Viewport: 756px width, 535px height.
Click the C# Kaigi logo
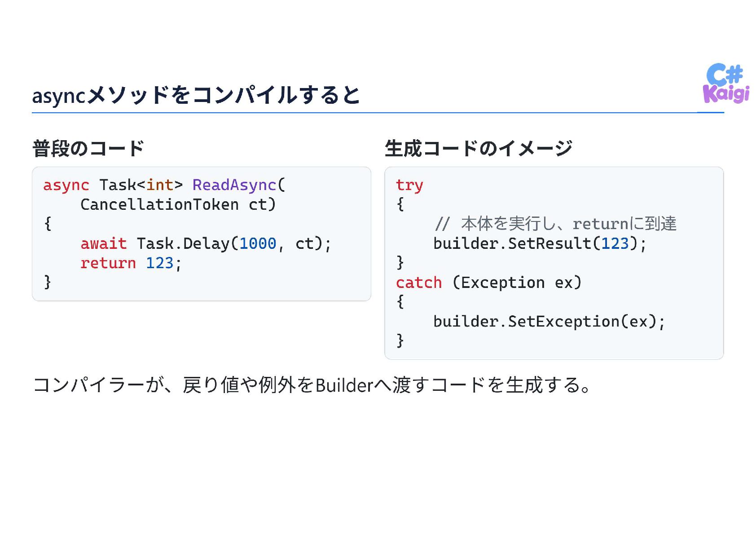(726, 83)
